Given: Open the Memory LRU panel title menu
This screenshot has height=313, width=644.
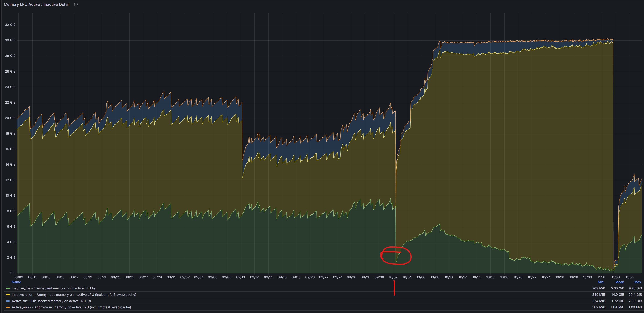Looking at the screenshot, I should click(37, 5).
